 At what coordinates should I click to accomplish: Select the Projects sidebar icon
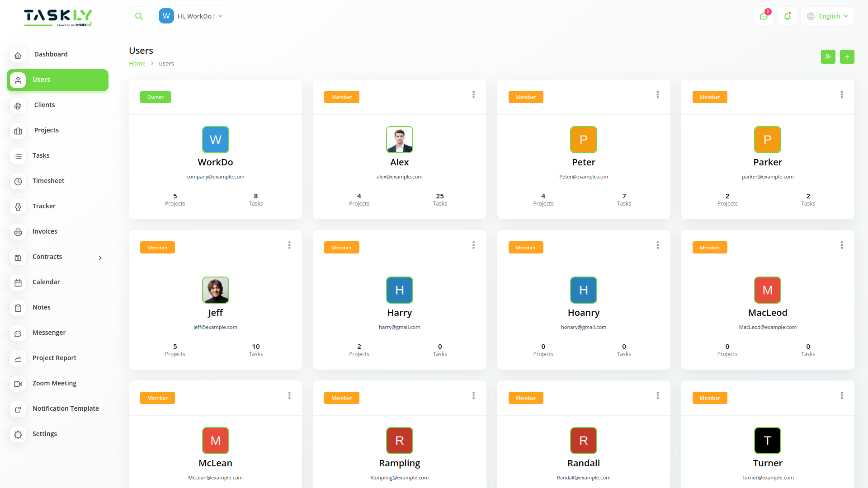(x=18, y=131)
